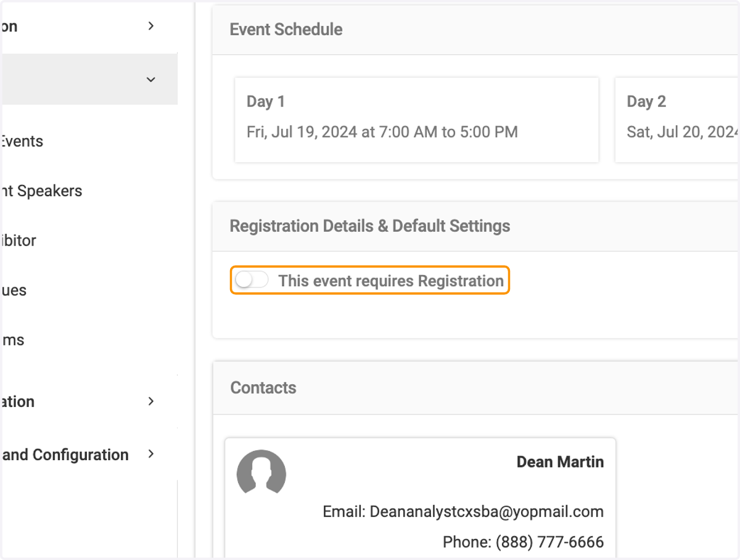Collapse the highlighted sidebar section chevron
This screenshot has height=560, width=740.
[x=151, y=80]
